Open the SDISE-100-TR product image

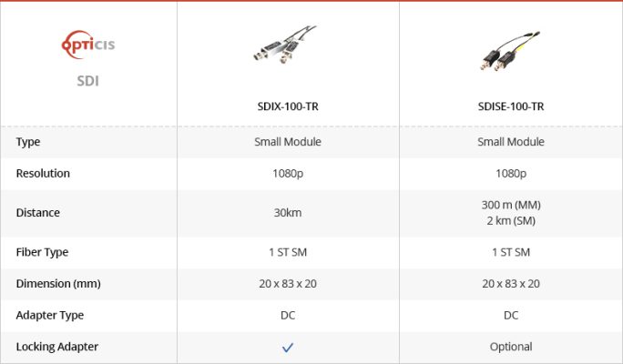510,51
